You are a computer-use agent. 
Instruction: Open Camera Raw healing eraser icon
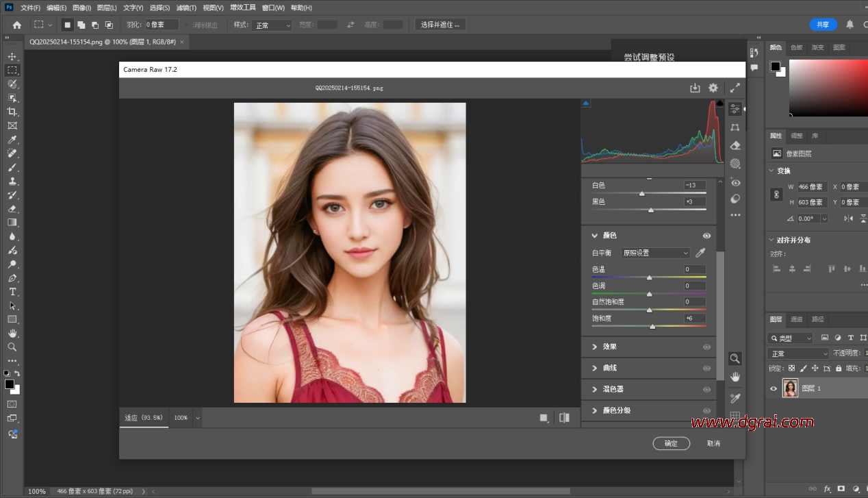(x=735, y=145)
